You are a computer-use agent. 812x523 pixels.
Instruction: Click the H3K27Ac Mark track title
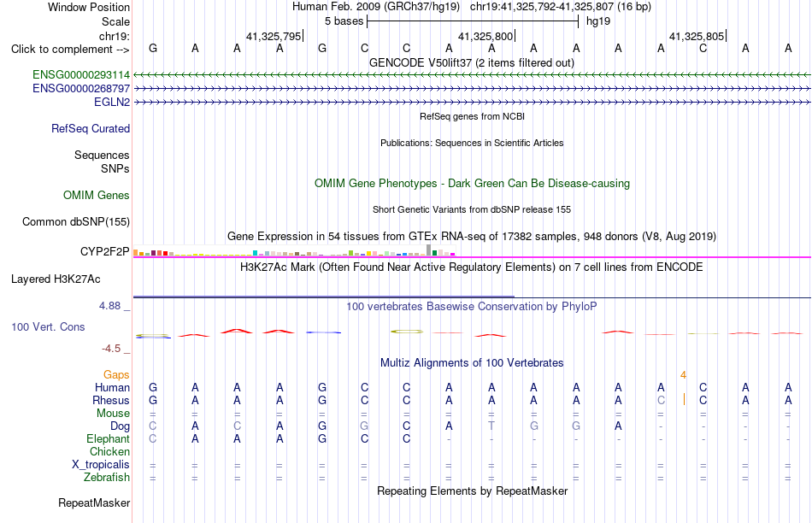[x=472, y=267]
